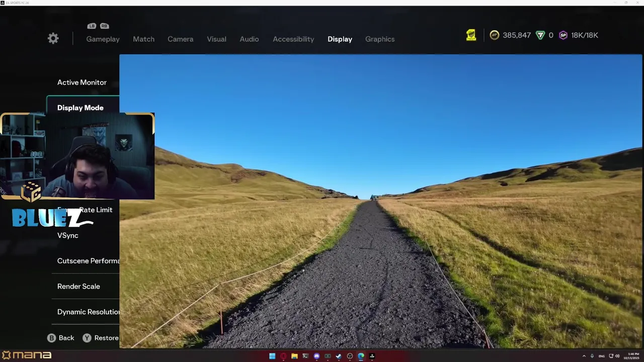Click the 18K/18K SP value

[585, 35]
